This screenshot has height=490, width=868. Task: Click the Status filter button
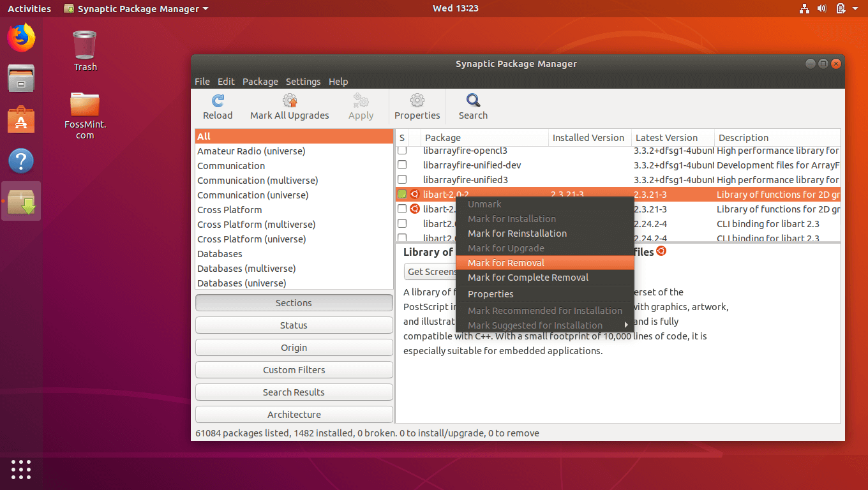(294, 325)
